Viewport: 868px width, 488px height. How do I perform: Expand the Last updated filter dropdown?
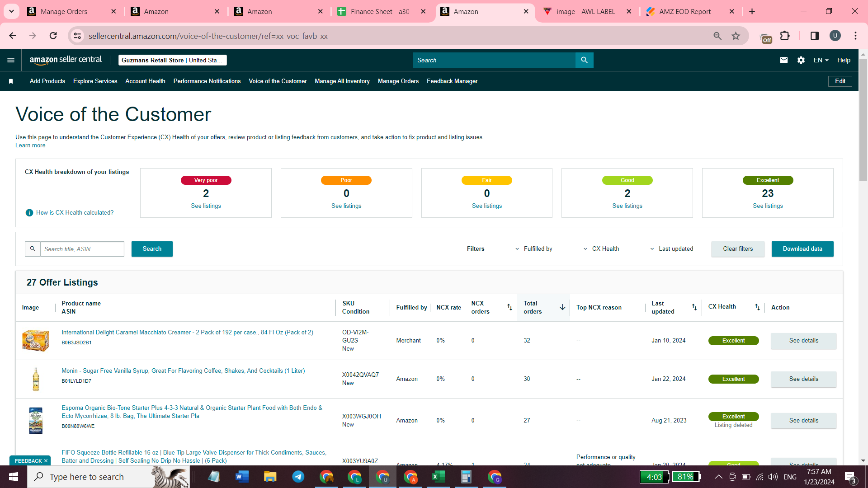[x=671, y=249]
